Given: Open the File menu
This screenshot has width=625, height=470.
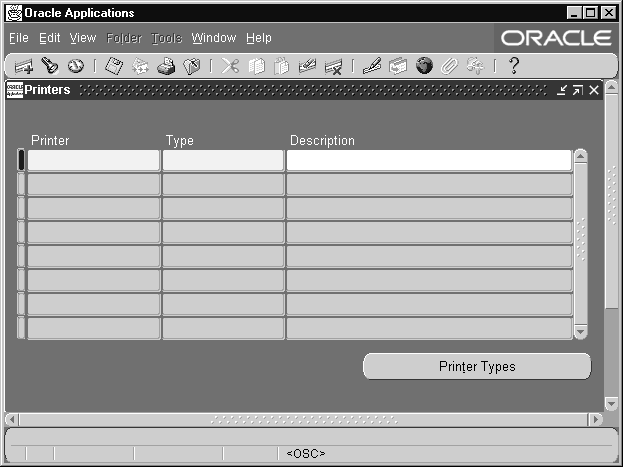Looking at the screenshot, I should tap(19, 38).
